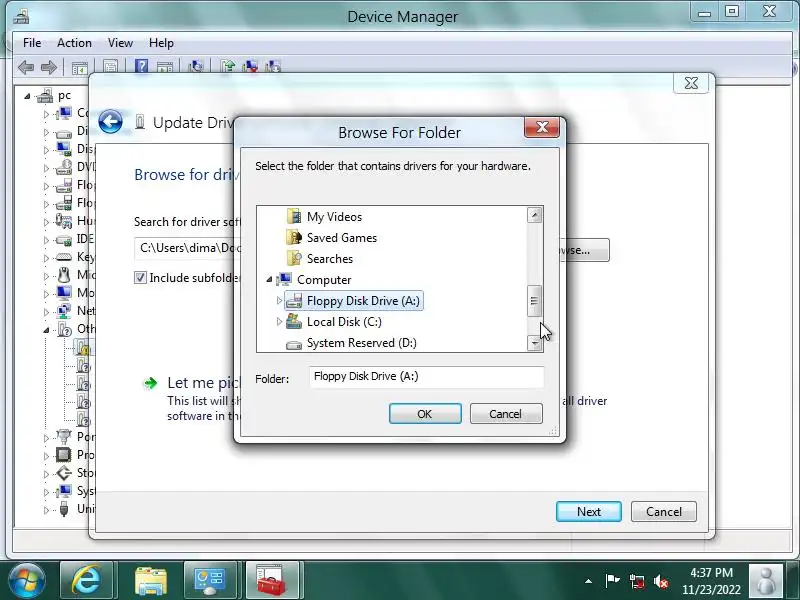Open Help via the blue question mark icon

pos(141,66)
